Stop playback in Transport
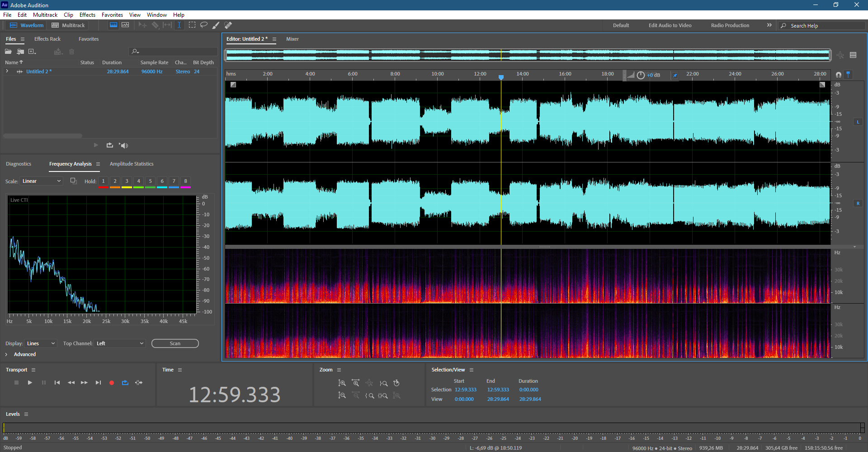The height and width of the screenshot is (452, 868). point(16,383)
